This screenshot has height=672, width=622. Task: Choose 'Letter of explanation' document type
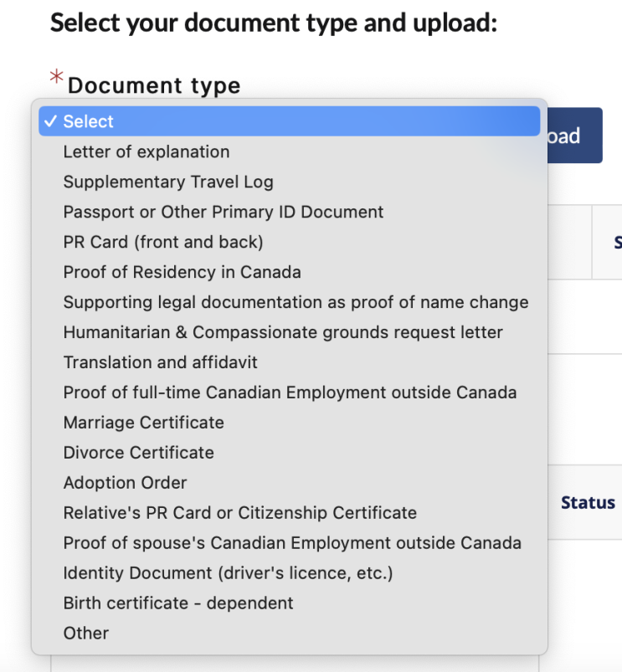click(147, 151)
